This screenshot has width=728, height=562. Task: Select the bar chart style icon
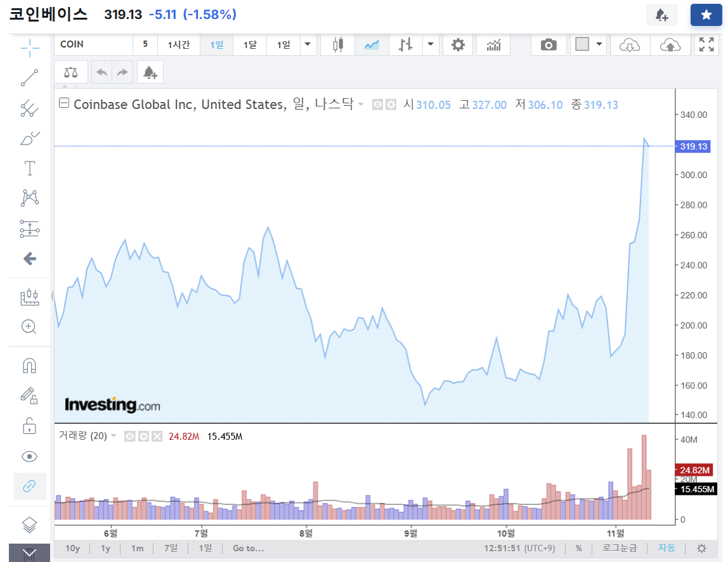405,45
